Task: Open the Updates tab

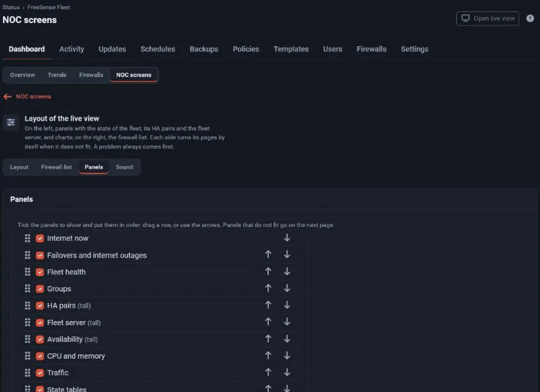Action: [x=112, y=49]
